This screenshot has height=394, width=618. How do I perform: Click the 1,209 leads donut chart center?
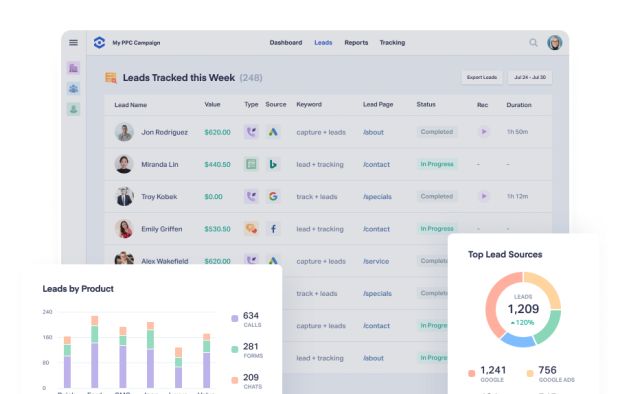(x=523, y=309)
